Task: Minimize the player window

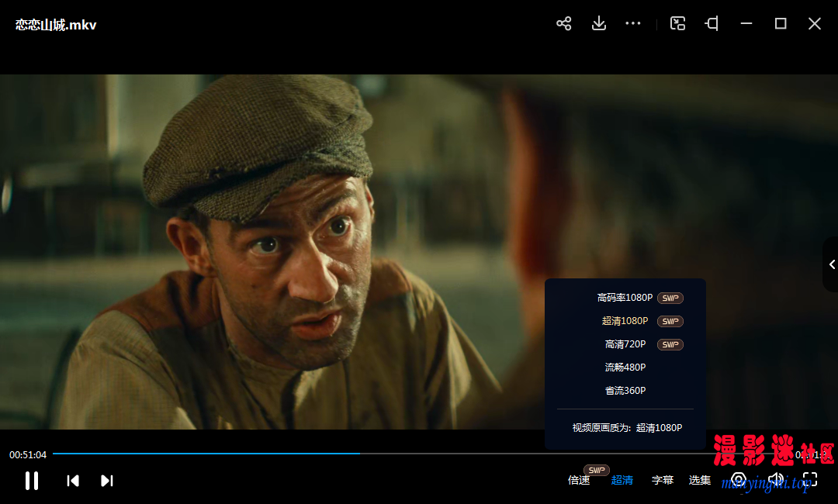Action: tap(746, 23)
